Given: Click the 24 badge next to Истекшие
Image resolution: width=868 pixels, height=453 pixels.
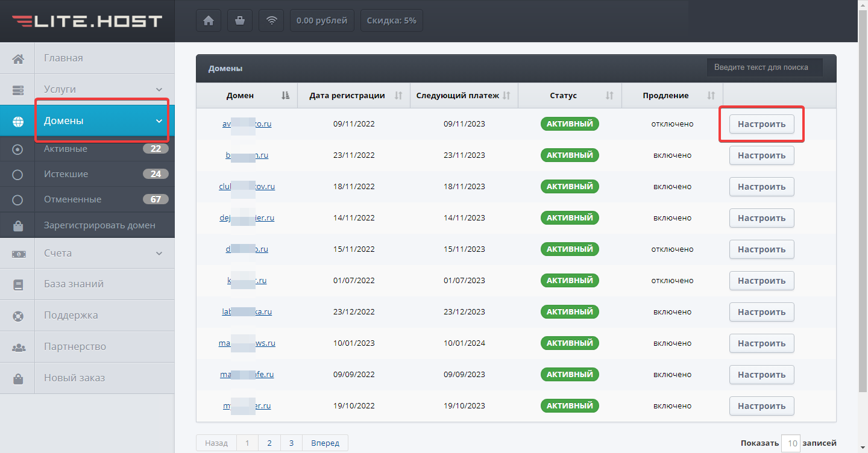Looking at the screenshot, I should (x=156, y=174).
